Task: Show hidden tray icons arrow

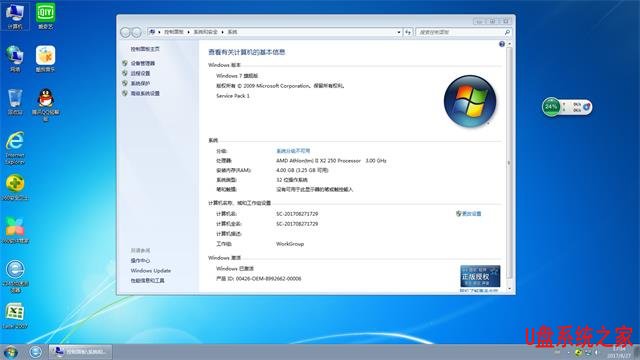Action: [x=568, y=352]
